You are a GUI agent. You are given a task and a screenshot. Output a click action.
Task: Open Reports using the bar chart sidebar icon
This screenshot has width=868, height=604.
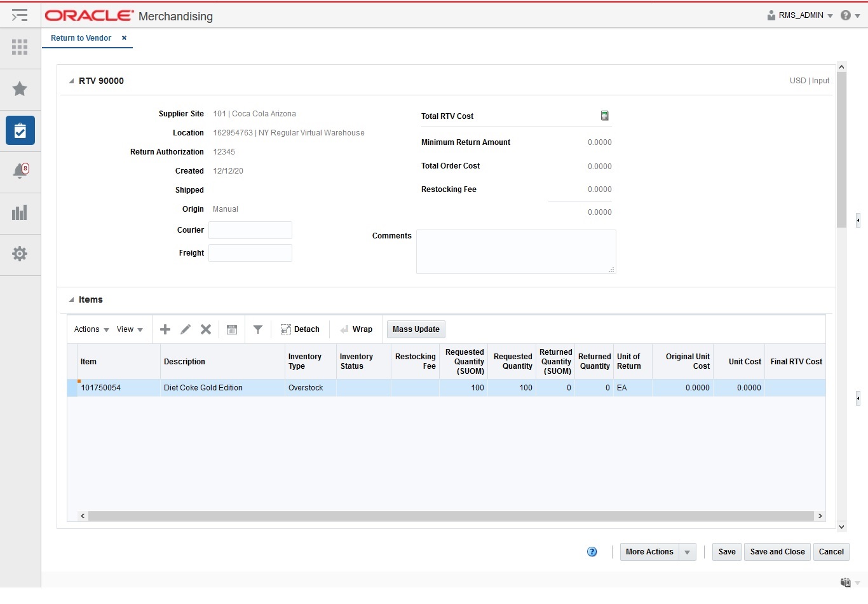click(20, 213)
